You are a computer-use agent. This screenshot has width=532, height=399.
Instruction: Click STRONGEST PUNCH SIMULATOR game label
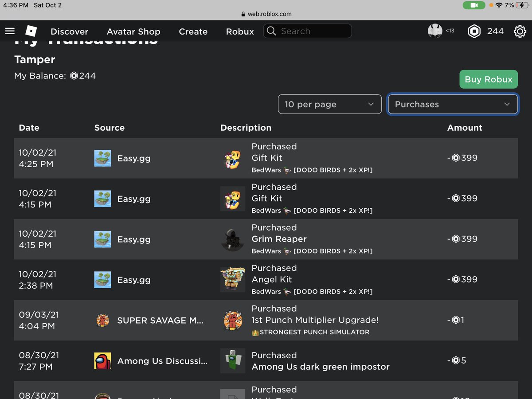310,332
